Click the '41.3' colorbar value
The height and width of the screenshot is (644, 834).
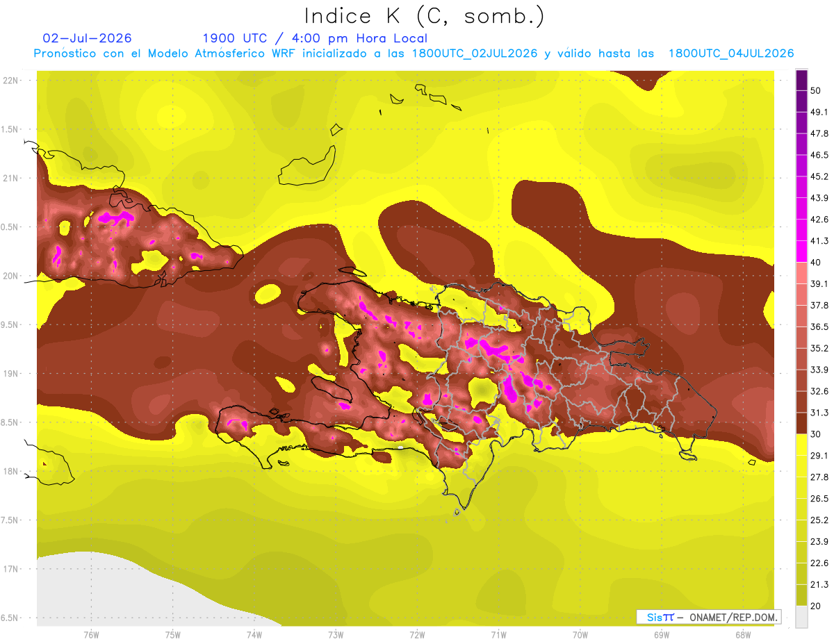(819, 241)
